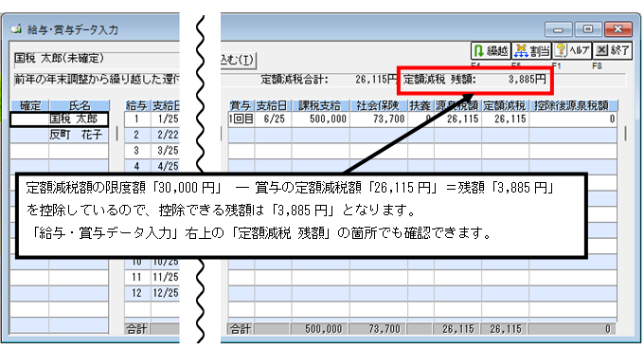
Task: Click the app icon in the title bar
Action: [17, 29]
